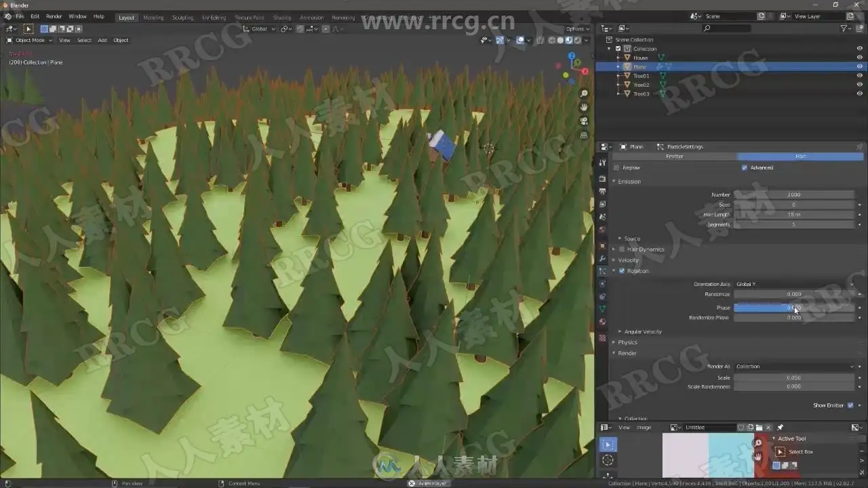The height and width of the screenshot is (488, 868).
Task: Select the Hair particle type button
Action: 801,157
